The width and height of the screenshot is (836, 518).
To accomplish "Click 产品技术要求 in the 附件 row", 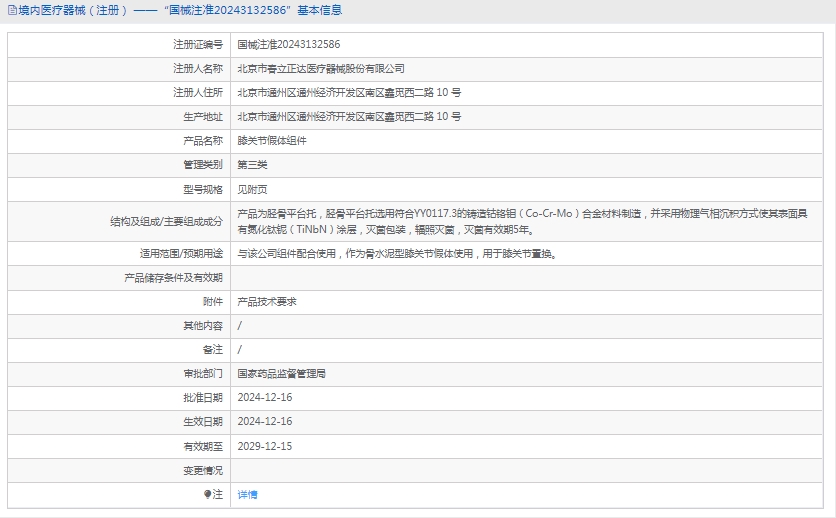I will pos(267,302).
